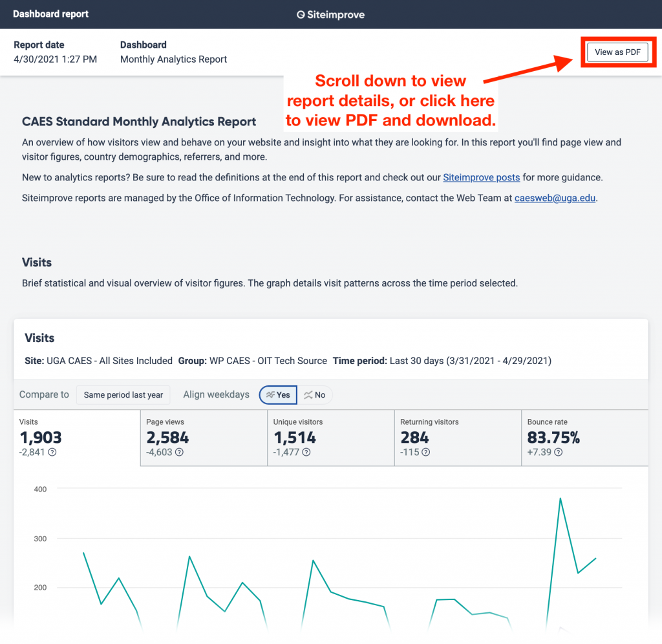The height and width of the screenshot is (644, 662).
Task: Click the Monthly Analytics Report dashboard name
Action: [173, 59]
